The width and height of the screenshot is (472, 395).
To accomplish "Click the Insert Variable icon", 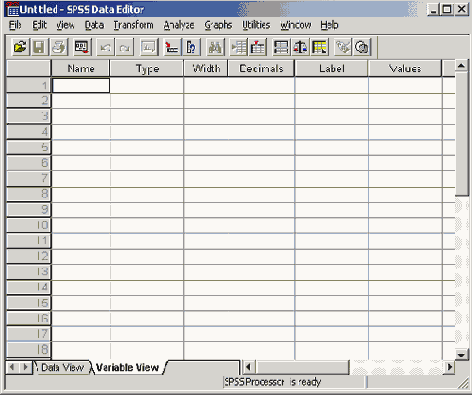I will [257, 47].
